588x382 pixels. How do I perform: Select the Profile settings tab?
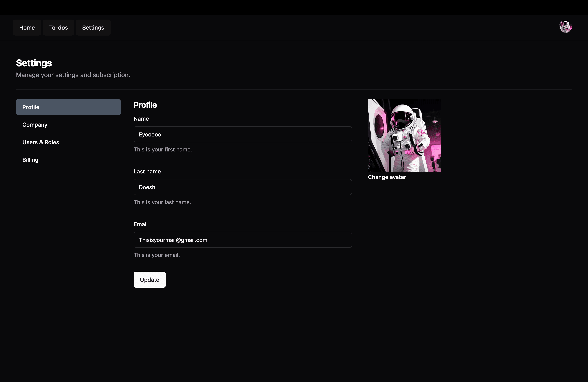pyautogui.click(x=68, y=107)
